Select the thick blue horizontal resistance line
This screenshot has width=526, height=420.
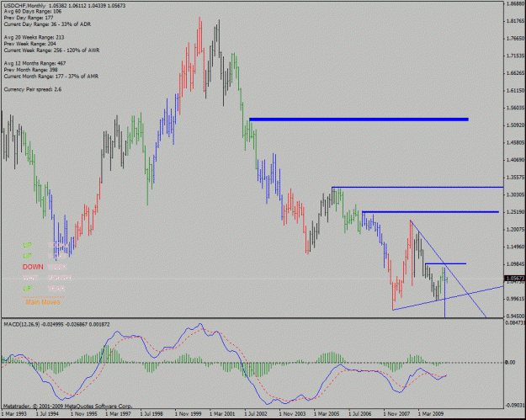coord(359,119)
